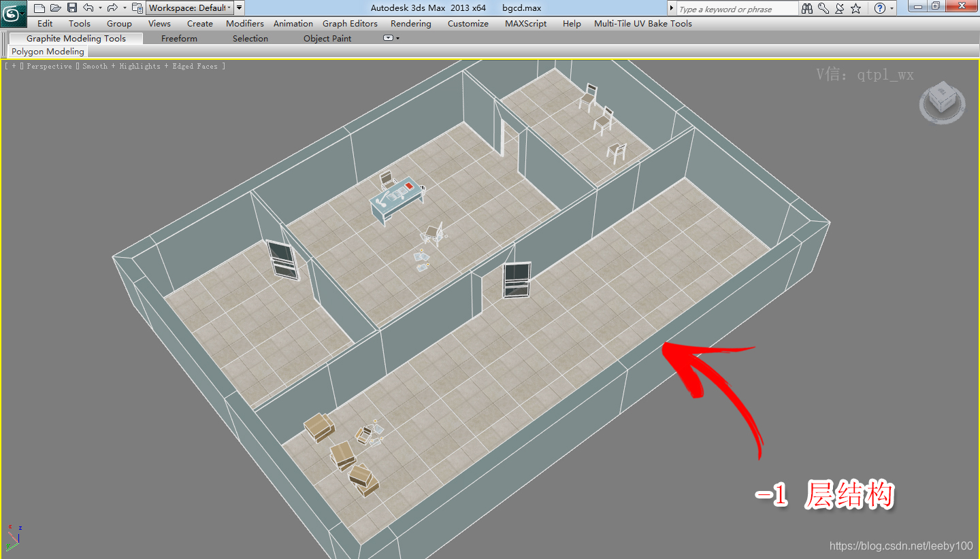This screenshot has height=559, width=980.
Task: Select the desk object in the middle room
Action: 397,200
